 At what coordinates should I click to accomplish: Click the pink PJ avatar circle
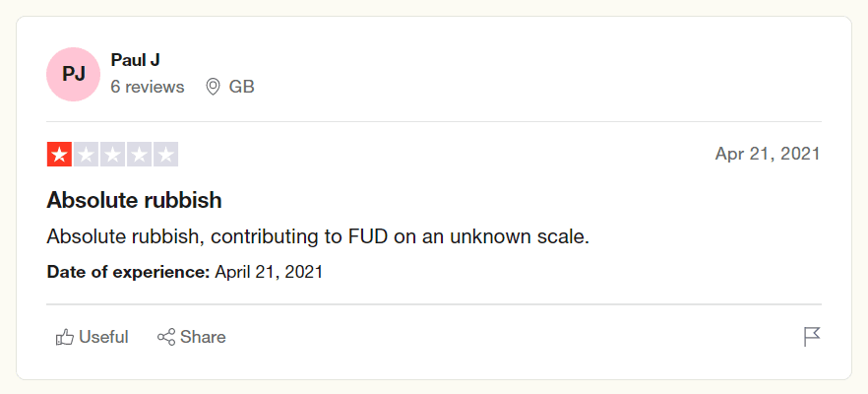(x=73, y=74)
